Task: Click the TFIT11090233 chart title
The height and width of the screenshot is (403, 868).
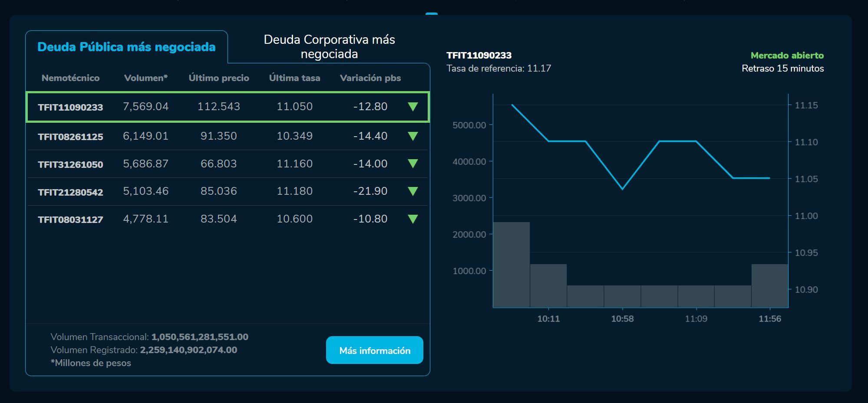Action: 479,56
